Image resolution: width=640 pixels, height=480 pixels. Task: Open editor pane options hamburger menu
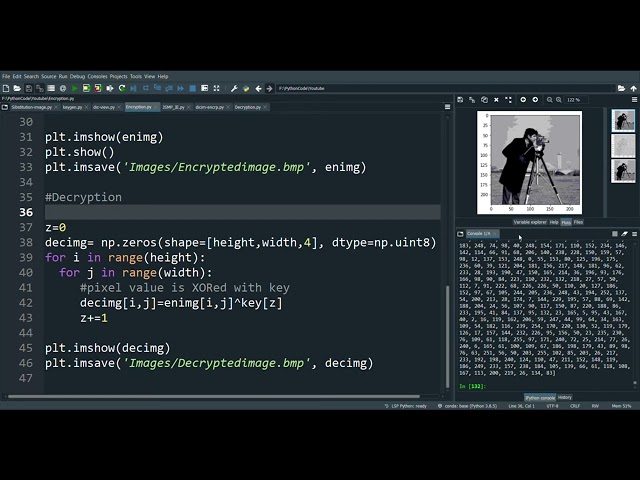coord(447,107)
